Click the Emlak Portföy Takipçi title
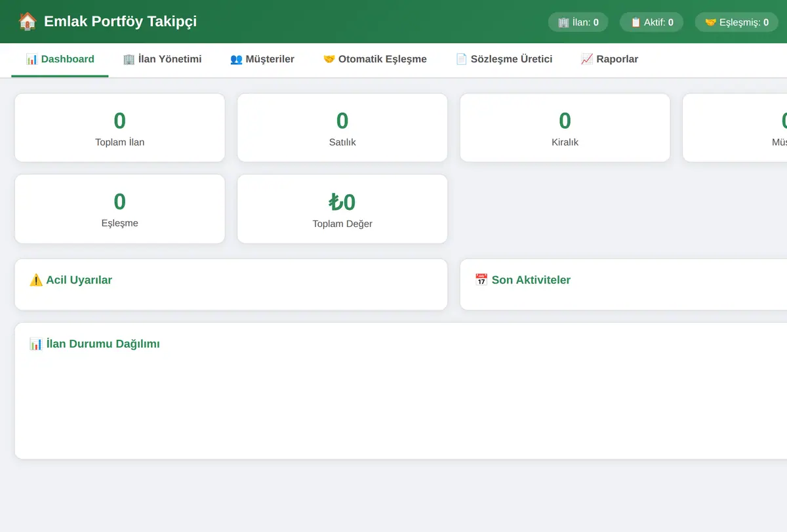The height and width of the screenshot is (532, 787). pos(120,22)
